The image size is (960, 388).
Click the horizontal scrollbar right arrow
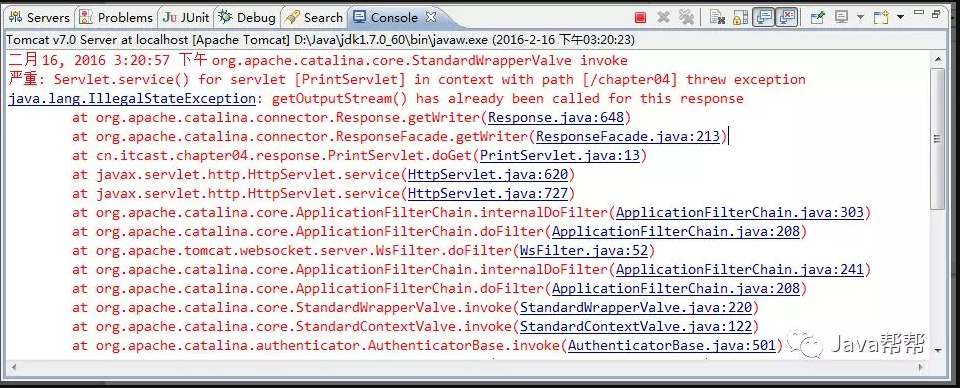pyautogui.click(x=921, y=367)
